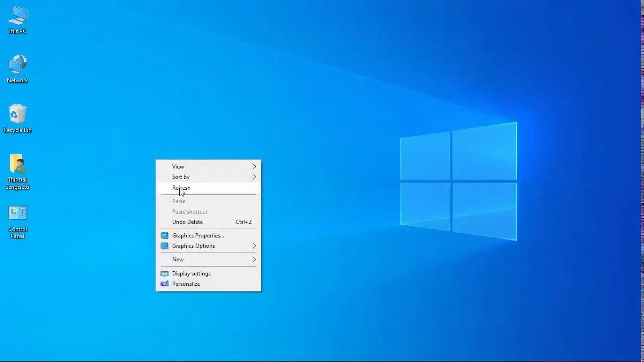
Task: Expand the Sort by submenu arrow
Action: (x=254, y=177)
